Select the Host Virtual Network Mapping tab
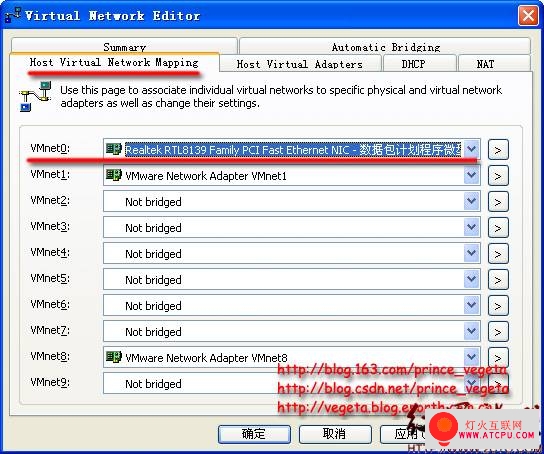 (114, 62)
